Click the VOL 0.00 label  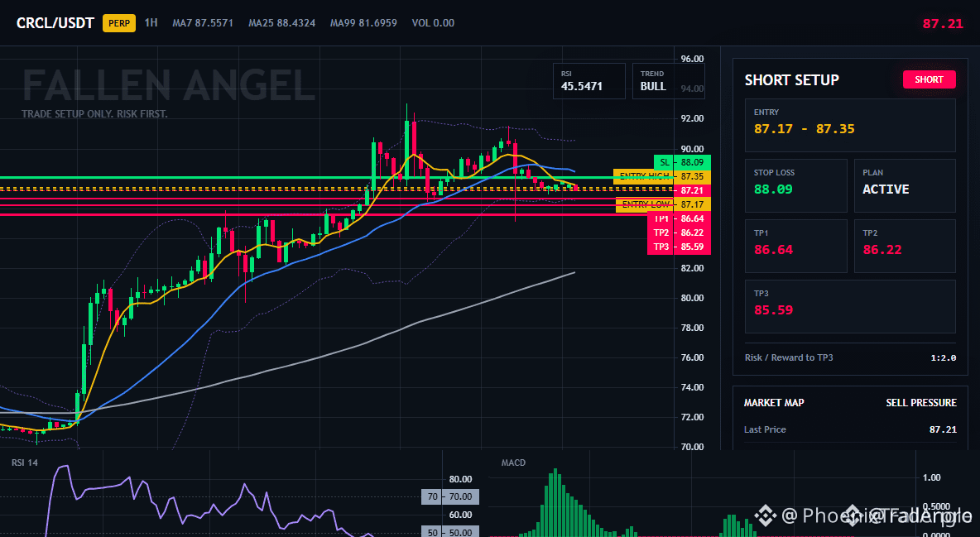(x=433, y=23)
